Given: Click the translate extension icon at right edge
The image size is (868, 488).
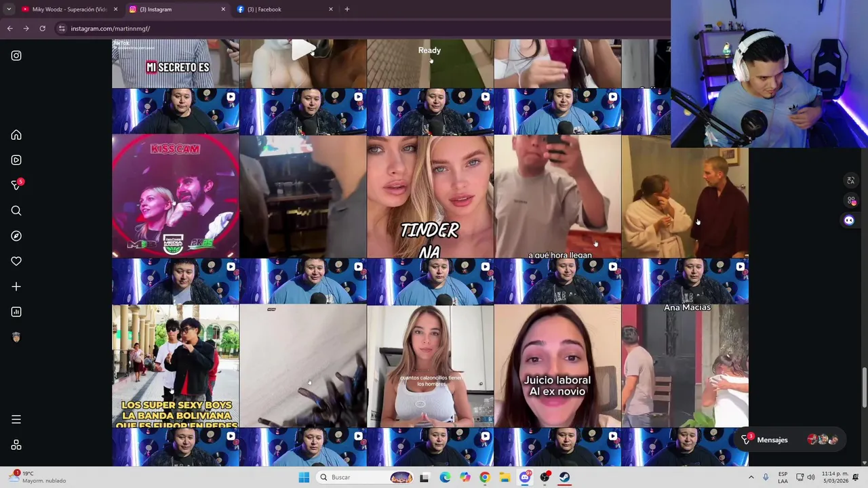Looking at the screenshot, I should pyautogui.click(x=850, y=180).
